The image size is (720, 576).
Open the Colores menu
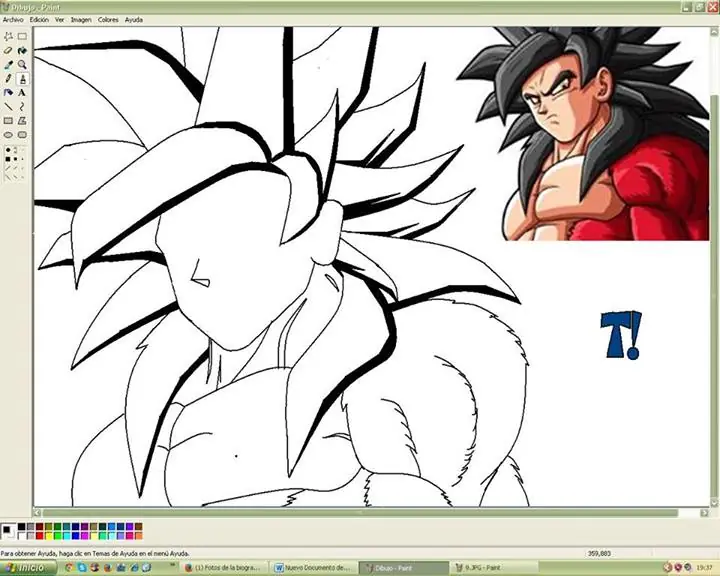click(x=108, y=20)
